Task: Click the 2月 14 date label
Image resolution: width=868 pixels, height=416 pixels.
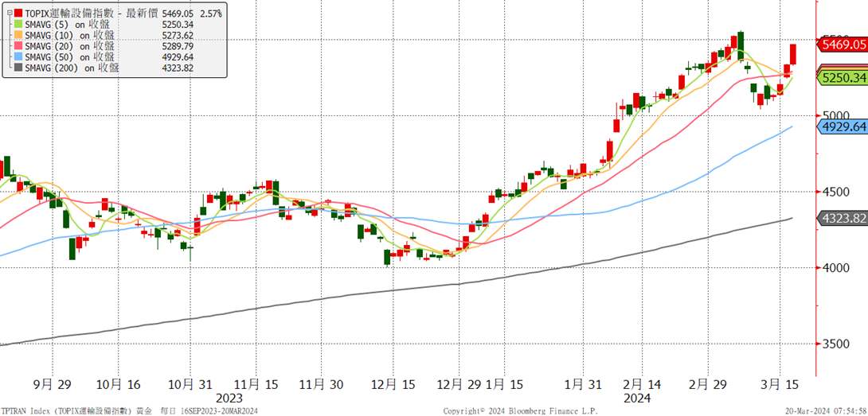Action: 643,384
